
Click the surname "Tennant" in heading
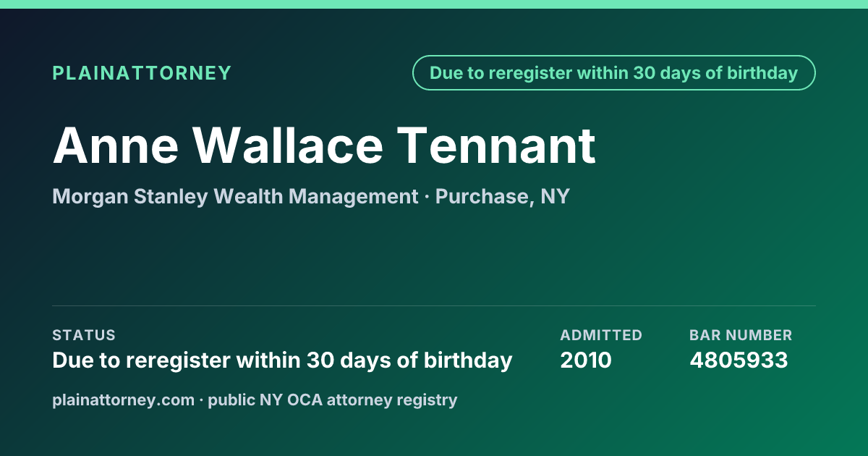(x=496, y=145)
